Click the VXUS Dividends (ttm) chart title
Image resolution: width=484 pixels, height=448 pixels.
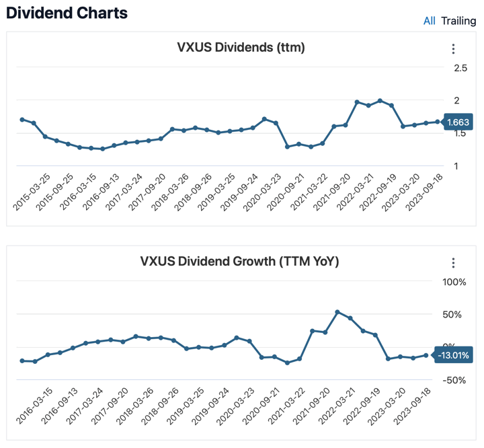(241, 47)
